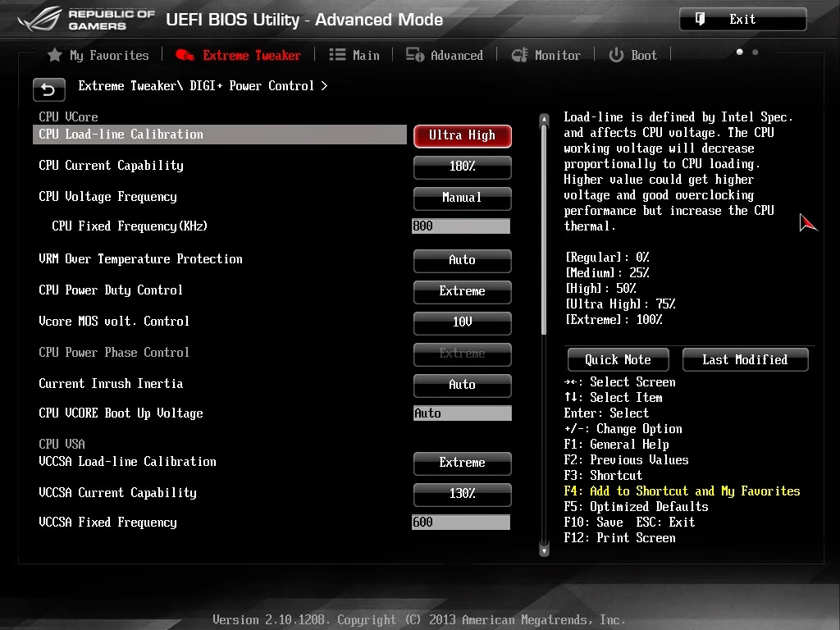Open CPU Current Capability 180% dropdown
This screenshot has width=840, height=630.
click(463, 167)
